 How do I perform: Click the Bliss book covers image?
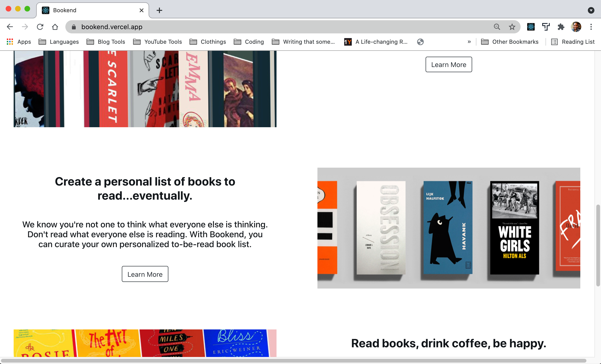pyautogui.click(x=145, y=343)
